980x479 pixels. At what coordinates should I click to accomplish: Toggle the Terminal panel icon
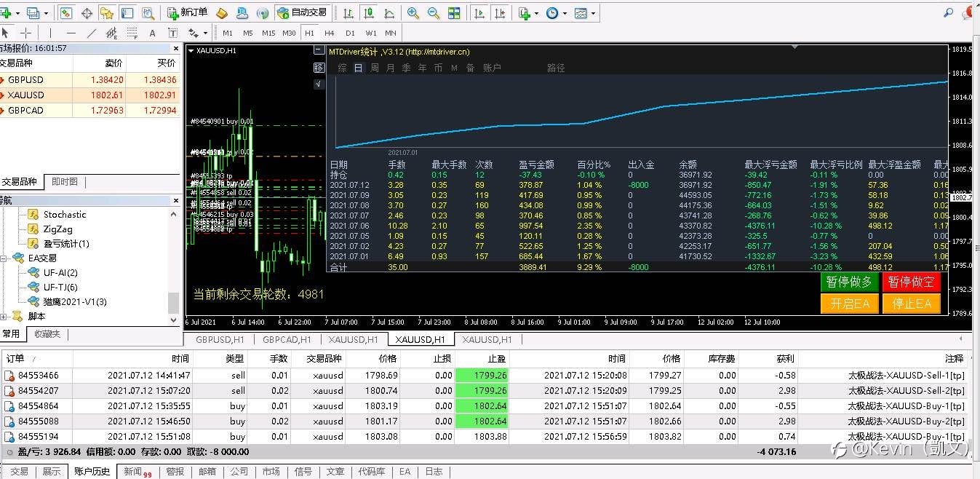tap(127, 13)
